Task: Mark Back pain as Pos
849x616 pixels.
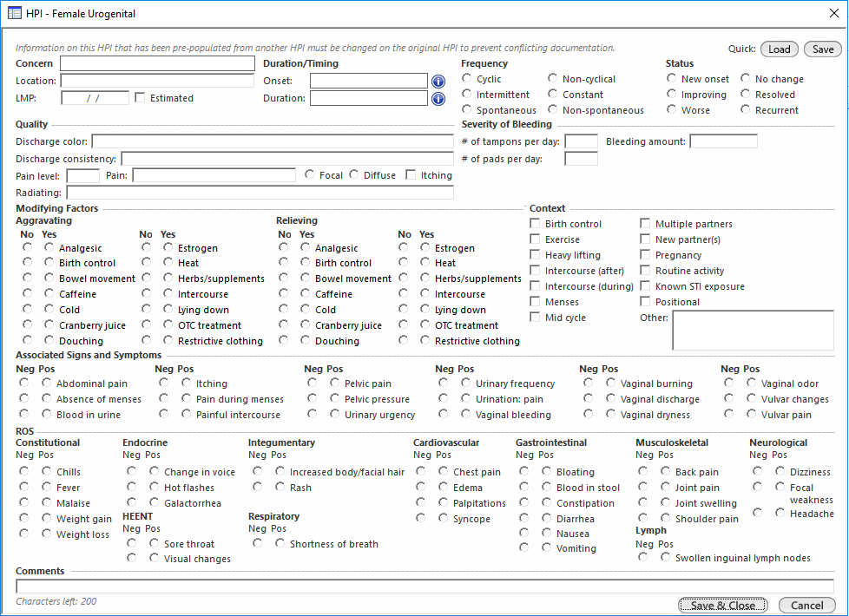Action: (x=666, y=471)
